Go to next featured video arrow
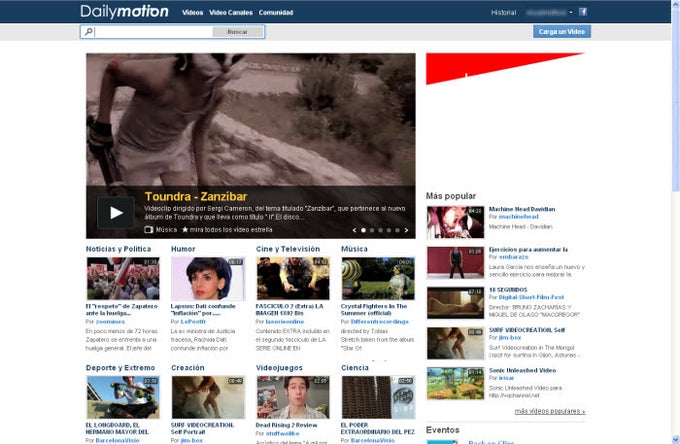 [406, 230]
